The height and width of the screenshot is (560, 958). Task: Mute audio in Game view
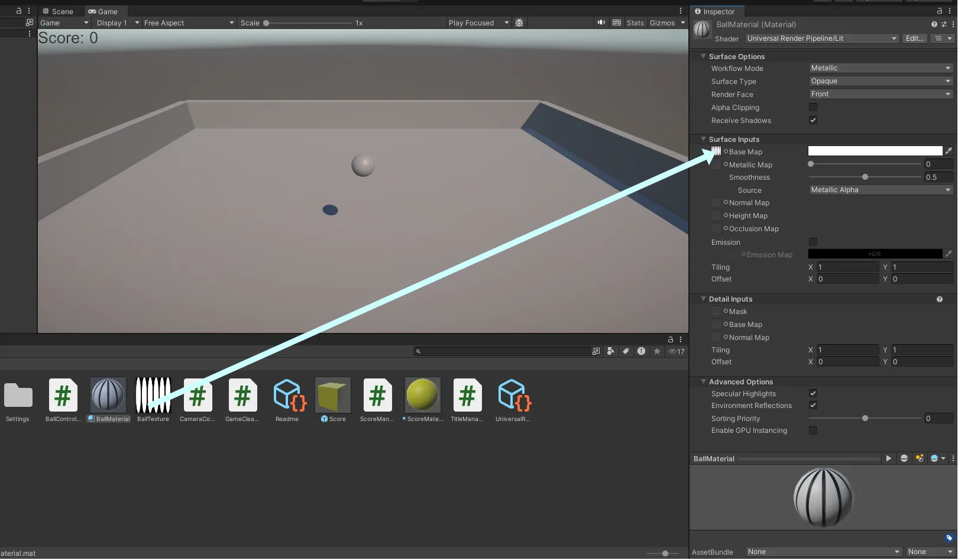[x=601, y=22]
